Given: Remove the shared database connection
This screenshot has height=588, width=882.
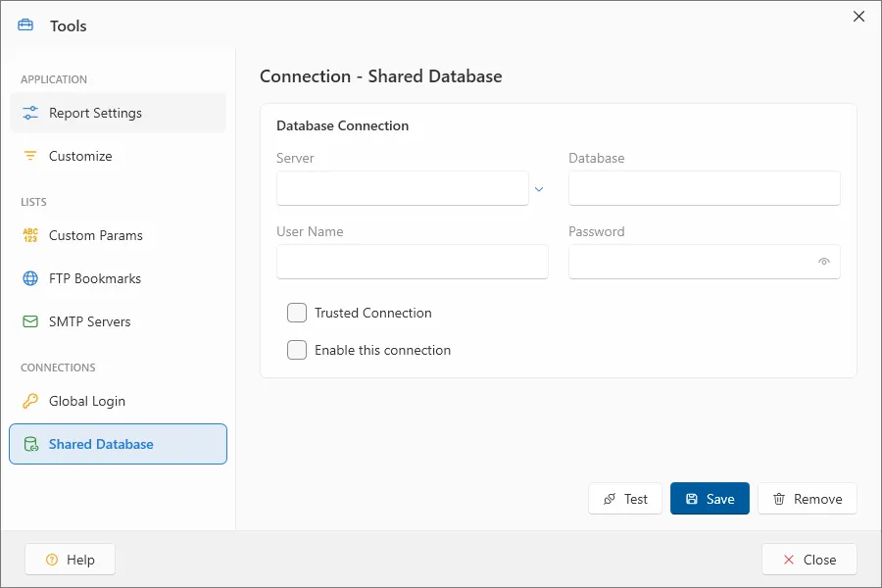Looking at the screenshot, I should (x=808, y=499).
